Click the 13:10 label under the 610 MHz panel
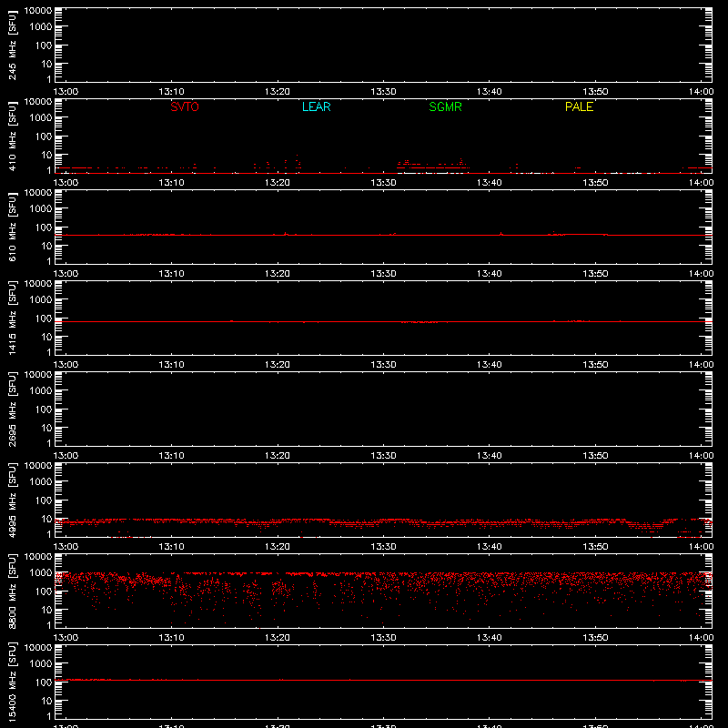Viewport: 728px width, 728px height. click(x=172, y=274)
